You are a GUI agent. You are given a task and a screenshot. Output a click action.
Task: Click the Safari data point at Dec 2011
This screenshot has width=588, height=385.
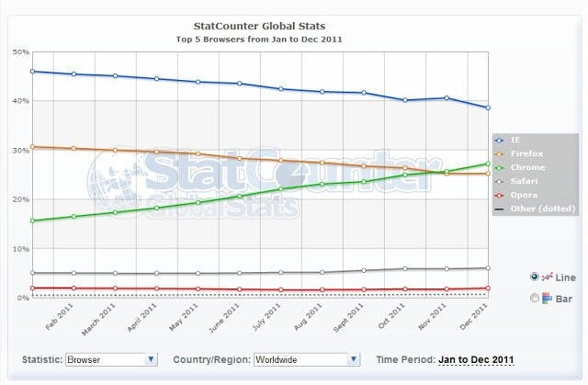click(x=486, y=267)
